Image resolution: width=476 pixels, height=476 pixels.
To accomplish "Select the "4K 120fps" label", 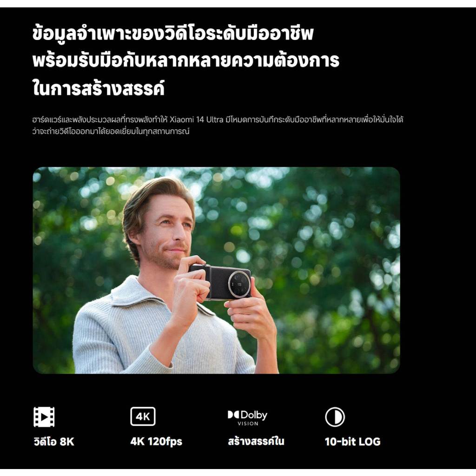I will (156, 442).
